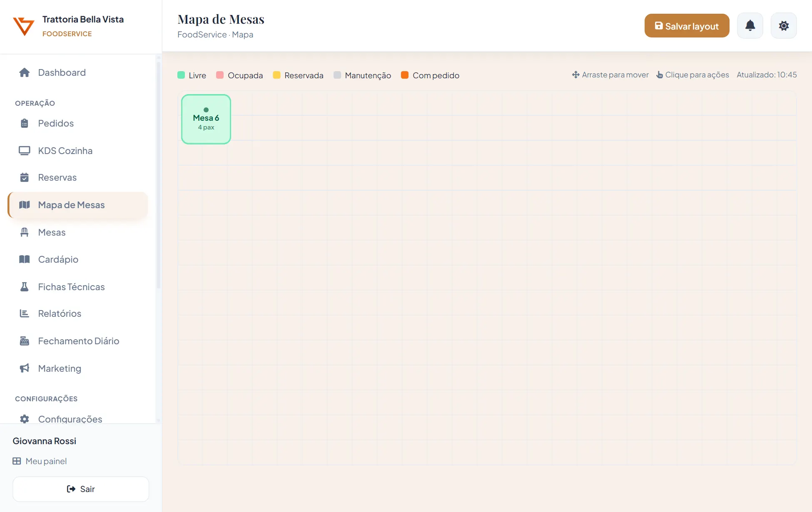Navigate to Marketing

(x=78, y=368)
